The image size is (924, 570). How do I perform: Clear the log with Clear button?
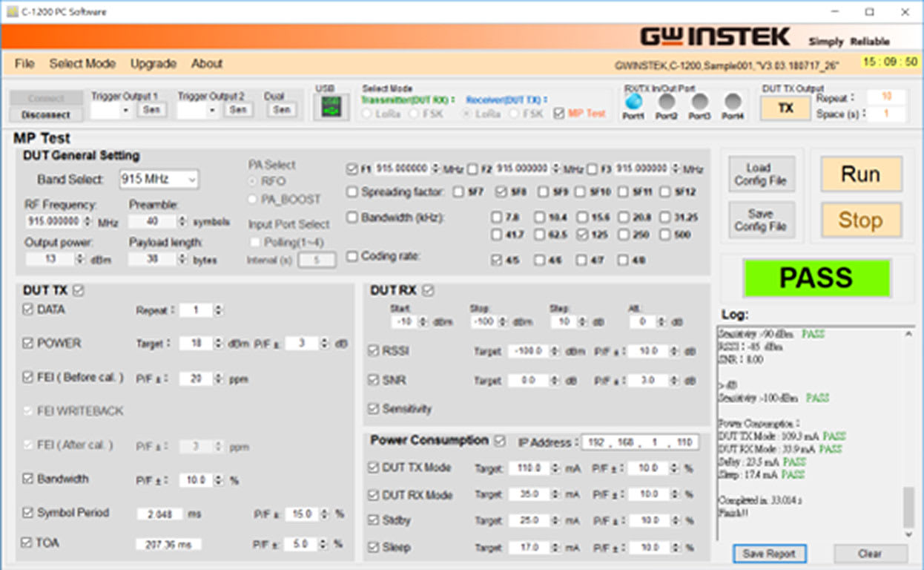[x=870, y=554]
